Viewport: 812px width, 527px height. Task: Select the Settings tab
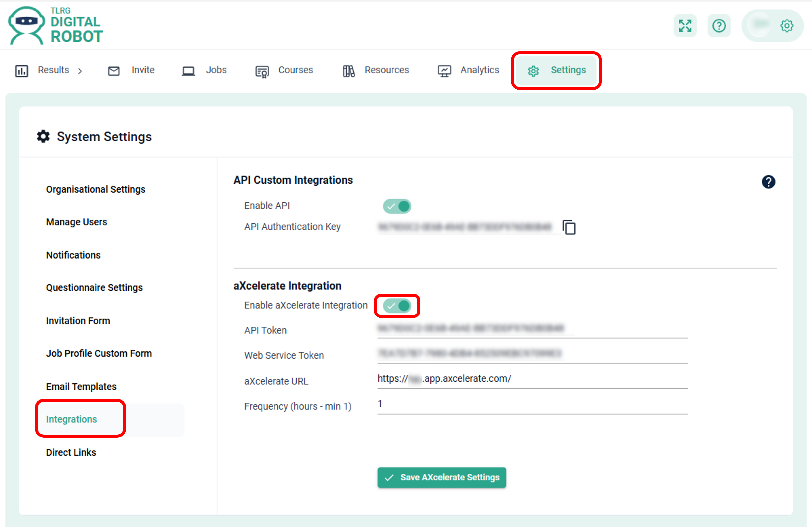tap(556, 70)
